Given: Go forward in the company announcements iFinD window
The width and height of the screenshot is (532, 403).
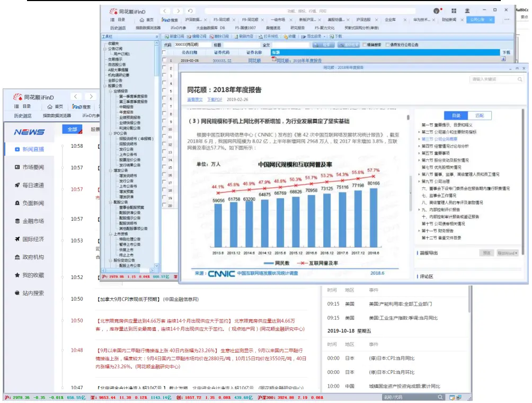Looking at the screenshot, I should (x=178, y=11).
